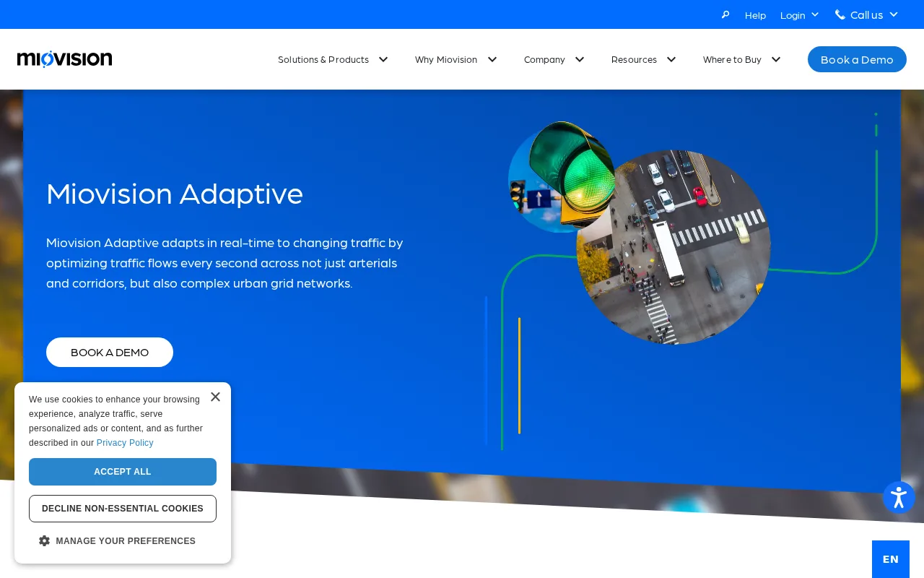Click the gear icon for cookie preferences
The width and height of the screenshot is (924, 578).
click(44, 540)
